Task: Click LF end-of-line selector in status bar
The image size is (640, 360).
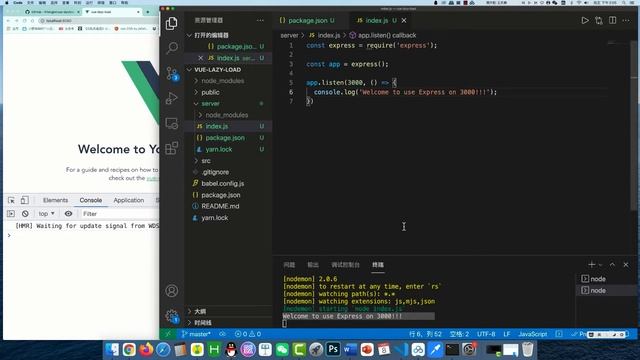Action: pos(507,334)
